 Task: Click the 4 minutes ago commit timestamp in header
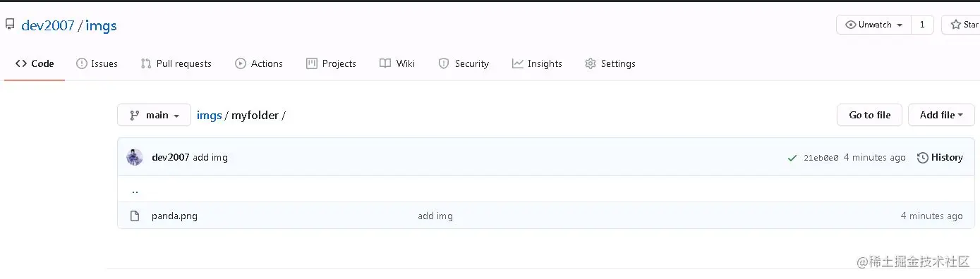pos(874,157)
